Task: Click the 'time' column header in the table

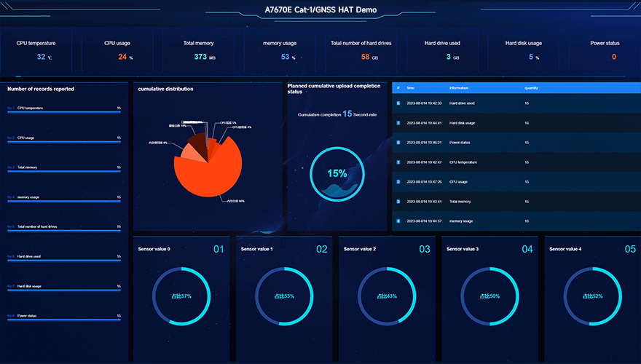Action: (411, 87)
